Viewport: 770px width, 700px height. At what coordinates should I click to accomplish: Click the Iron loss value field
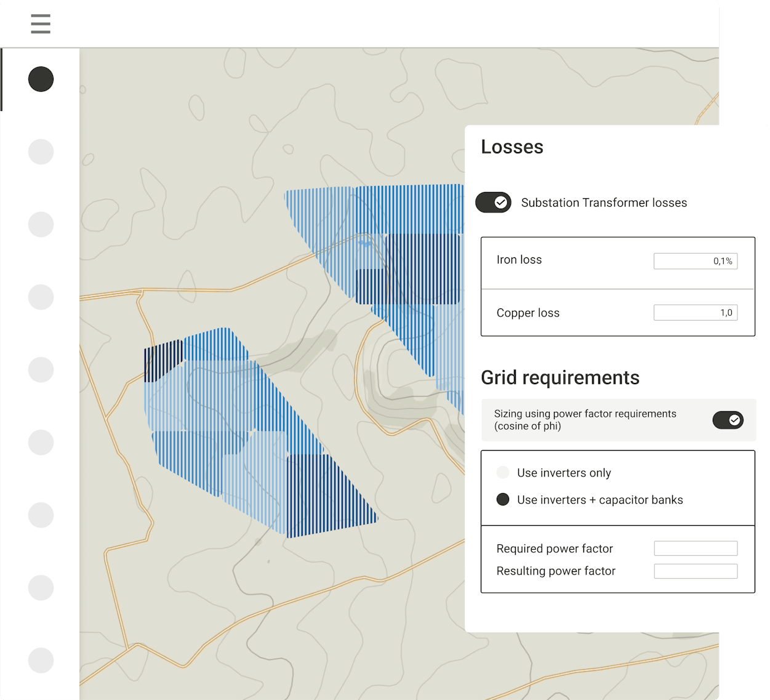[695, 261]
